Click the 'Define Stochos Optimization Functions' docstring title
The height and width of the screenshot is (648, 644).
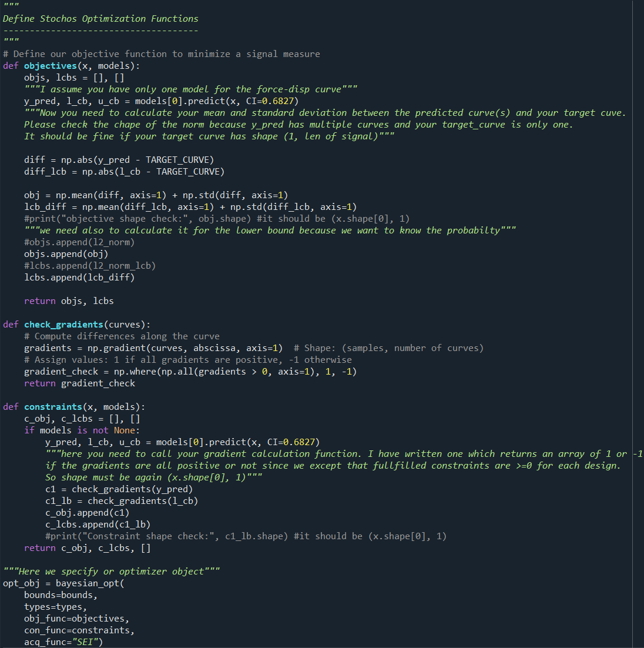100,19
